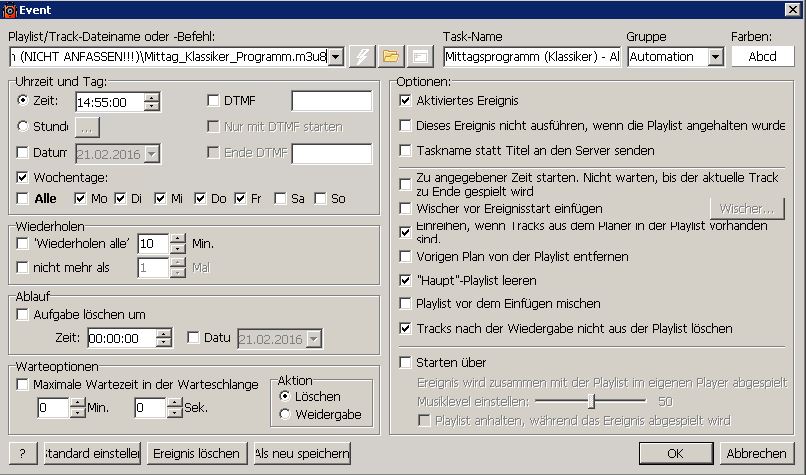Screen dimensions: 806x475
Task: Click the ellipsis button next to Stunde
Action: click(x=87, y=127)
